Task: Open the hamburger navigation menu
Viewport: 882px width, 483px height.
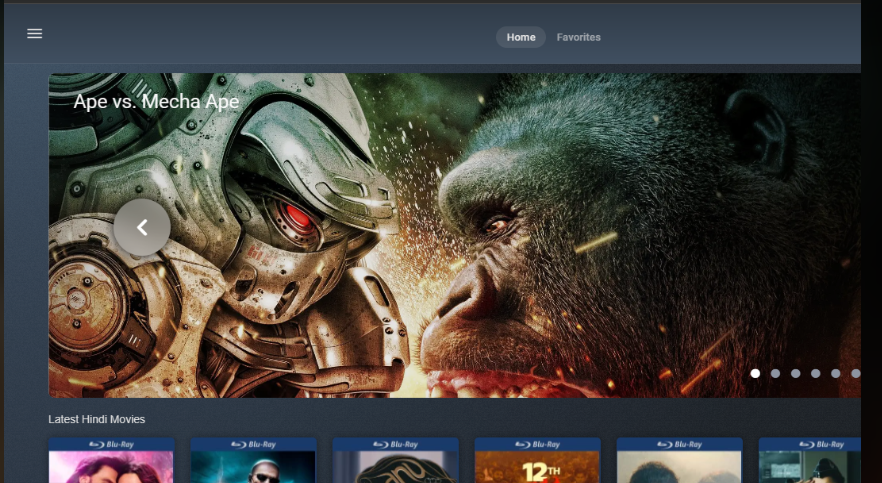Action: [35, 34]
